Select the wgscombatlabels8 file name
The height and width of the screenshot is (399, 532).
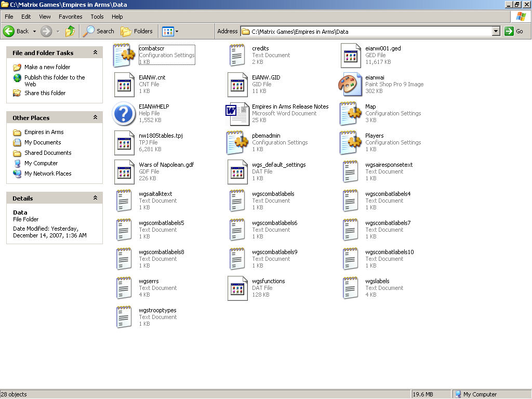[162, 252]
